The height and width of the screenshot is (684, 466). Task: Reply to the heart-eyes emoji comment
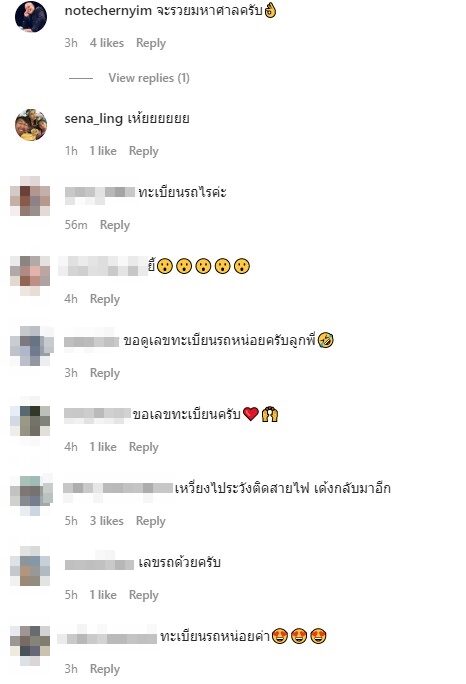[x=105, y=669]
